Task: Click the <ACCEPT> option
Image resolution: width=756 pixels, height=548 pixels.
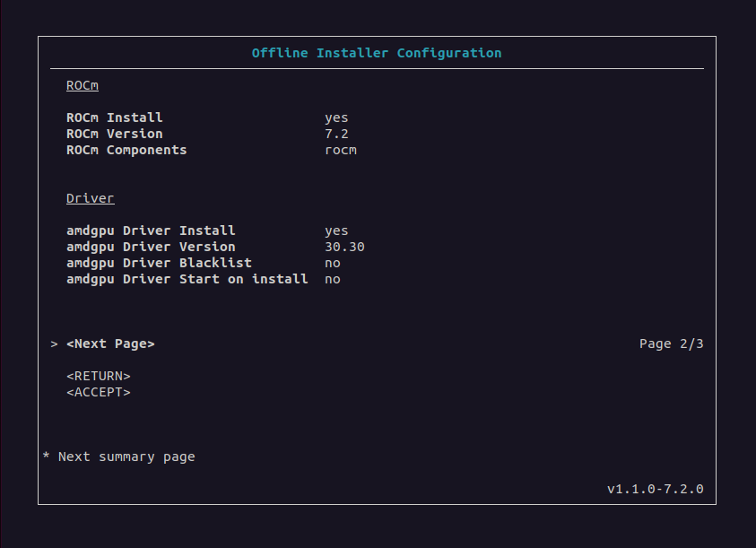Action: click(99, 392)
